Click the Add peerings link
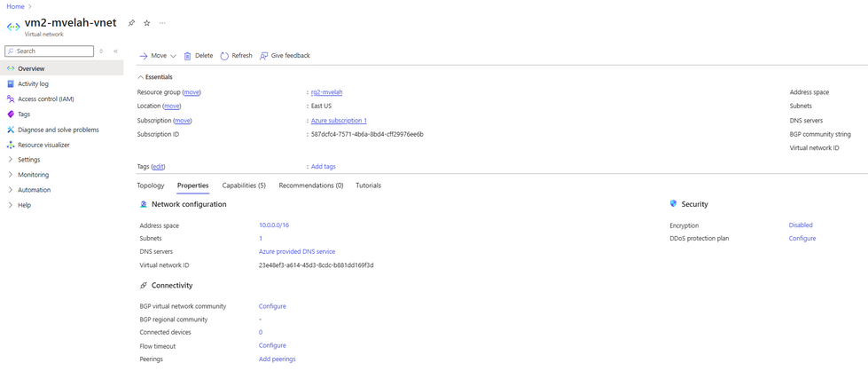This screenshot has width=868, height=371. 278,359
